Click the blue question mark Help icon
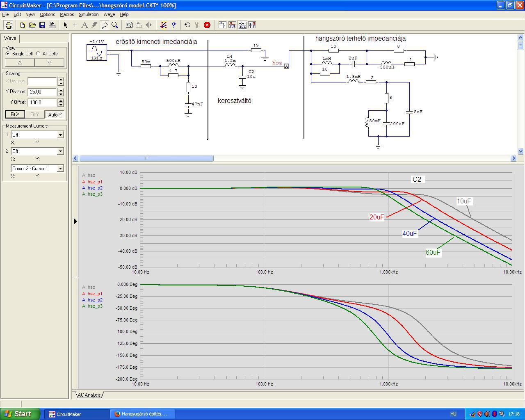525x420 pixels. 173,25
